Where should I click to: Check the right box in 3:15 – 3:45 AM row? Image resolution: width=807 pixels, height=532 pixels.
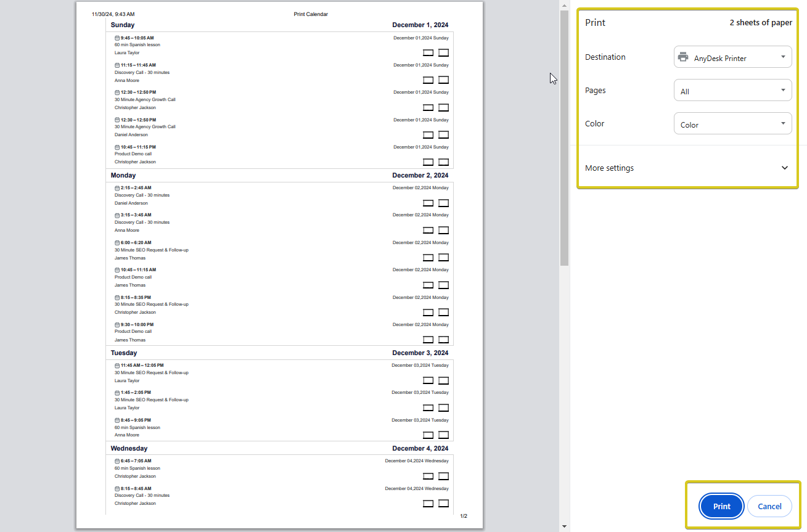(x=443, y=230)
